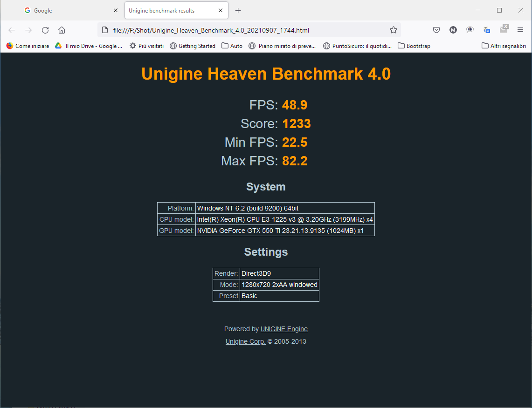The width and height of the screenshot is (532, 408).
Task: Click the Basic preset cell
Action: click(280, 296)
